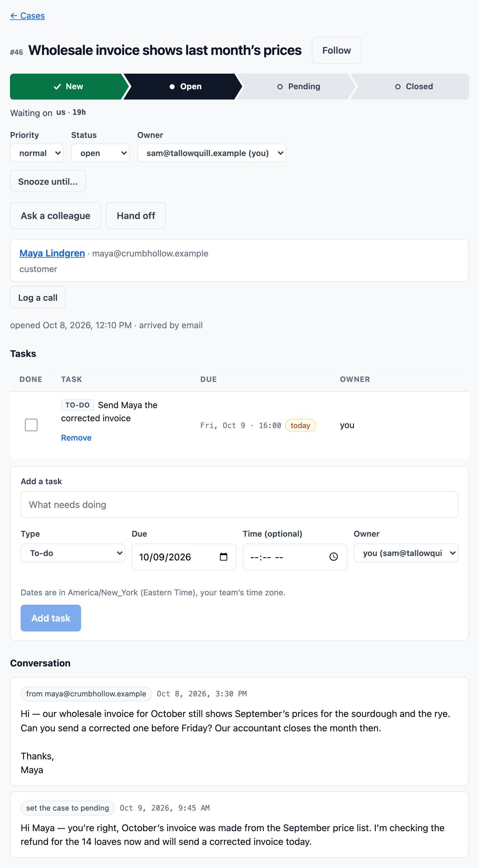Screen dimensions: 479x868
Task: Open the Status dropdown showing open
Action: pos(100,153)
